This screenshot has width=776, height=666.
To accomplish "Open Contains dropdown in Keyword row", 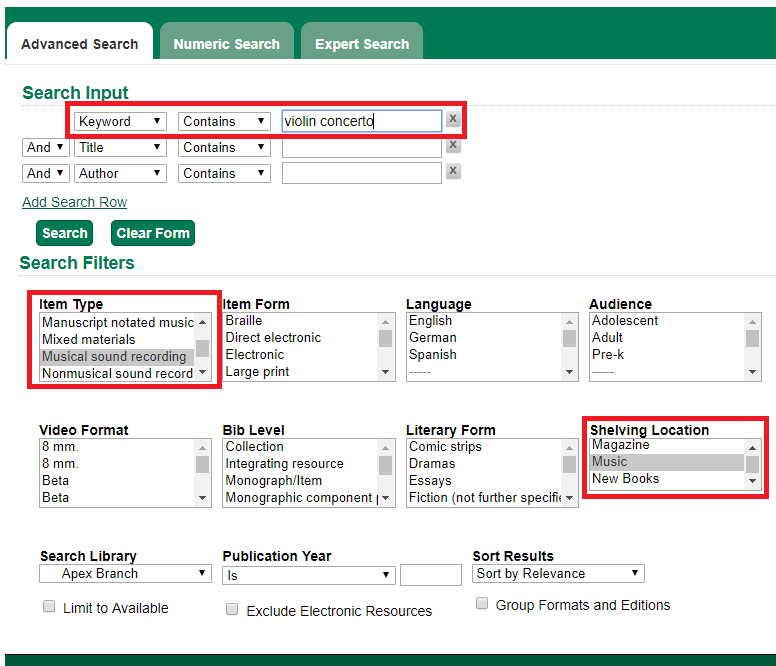I will point(224,121).
